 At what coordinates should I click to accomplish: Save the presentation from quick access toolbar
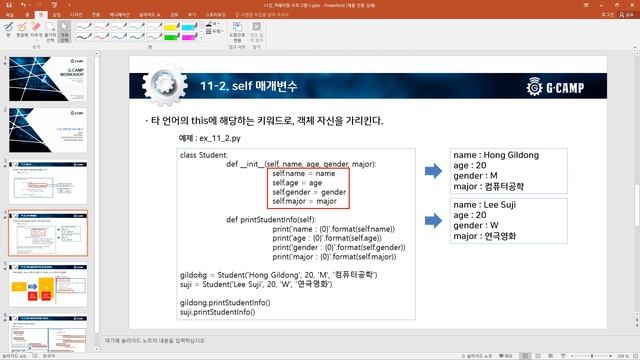[x=9, y=5]
